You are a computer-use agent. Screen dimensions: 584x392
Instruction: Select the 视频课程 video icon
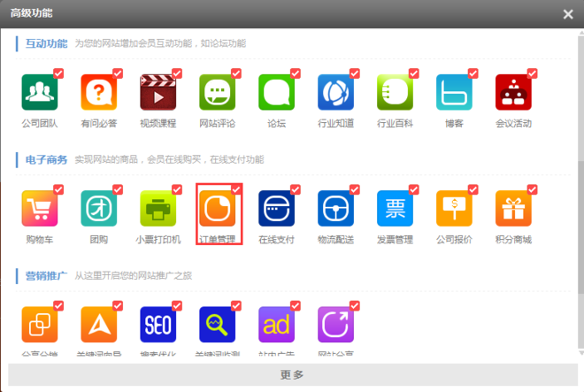pos(158,92)
